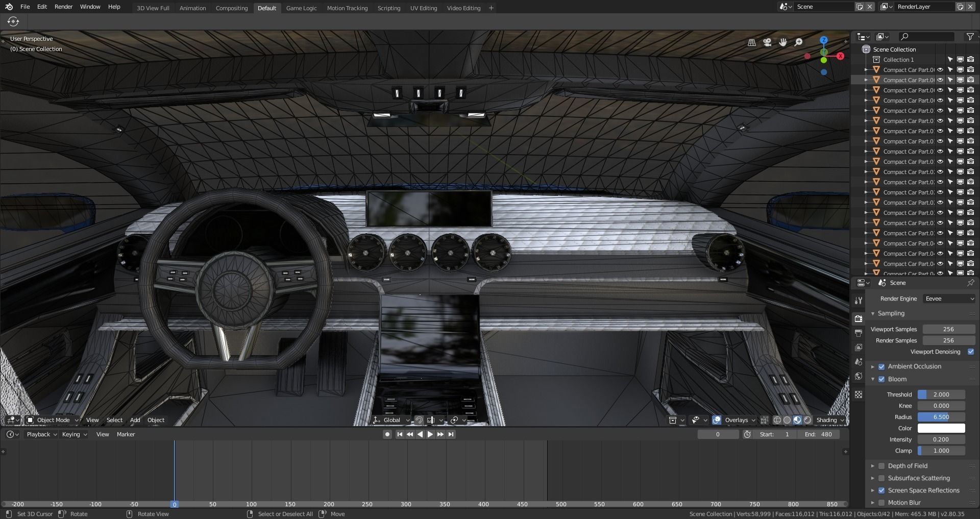Click the Add menu in viewport header
The image size is (980, 519).
135,420
